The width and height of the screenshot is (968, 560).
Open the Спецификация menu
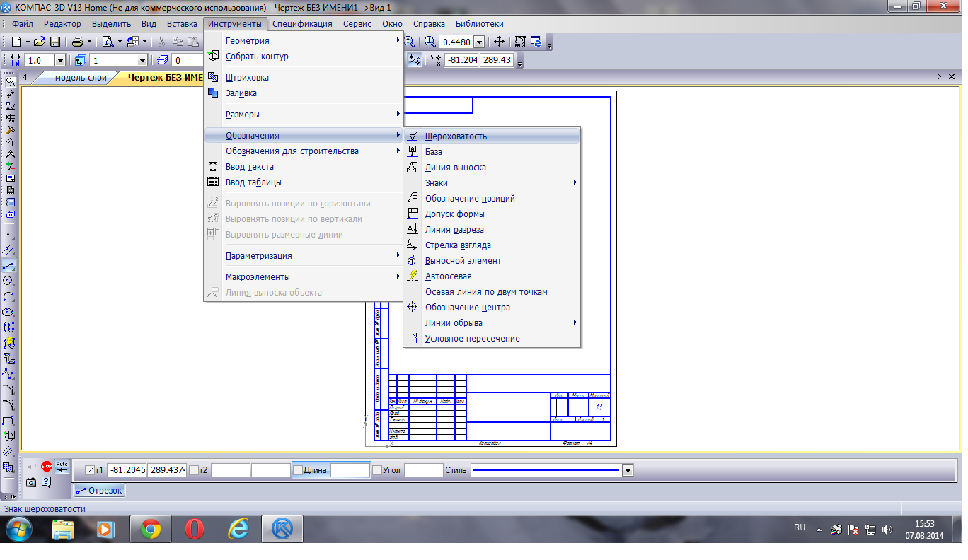302,23
